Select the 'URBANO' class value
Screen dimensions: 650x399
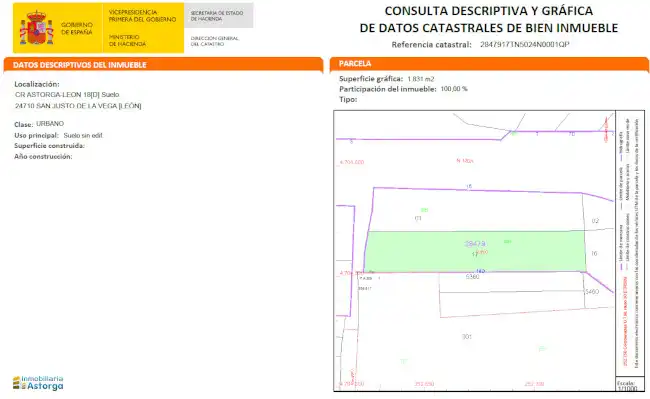50,123
